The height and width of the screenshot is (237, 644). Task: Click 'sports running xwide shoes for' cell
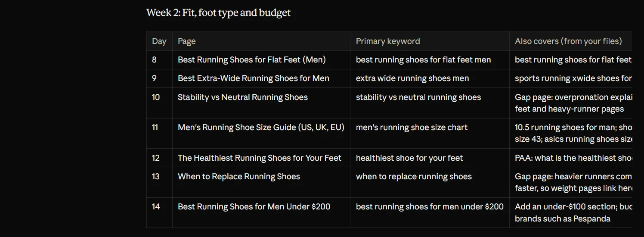pos(571,78)
